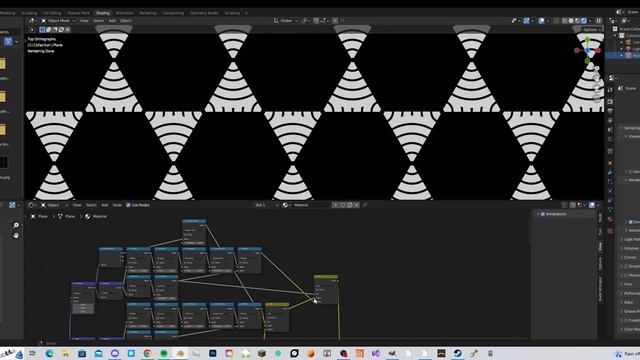The height and width of the screenshot is (360, 640).
Task: Open Microsoft Edge from the taskbar
Action: tap(49, 353)
